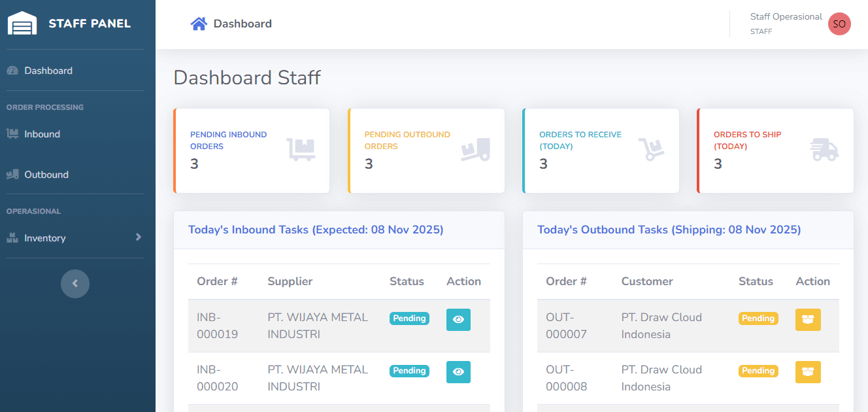Click the package action button for OUT-000008

coord(808,371)
